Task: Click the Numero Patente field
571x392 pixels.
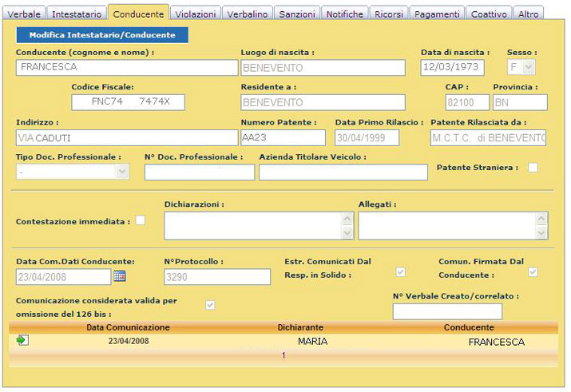Action: click(283, 137)
